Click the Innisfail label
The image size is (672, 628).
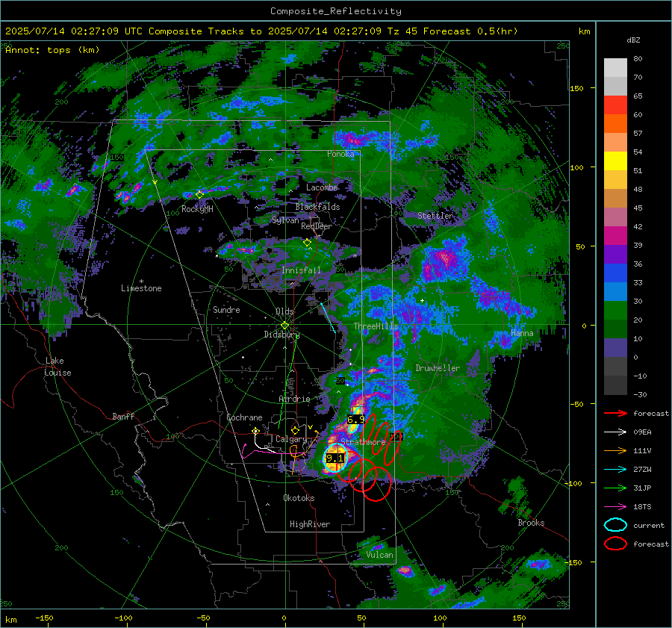click(301, 270)
